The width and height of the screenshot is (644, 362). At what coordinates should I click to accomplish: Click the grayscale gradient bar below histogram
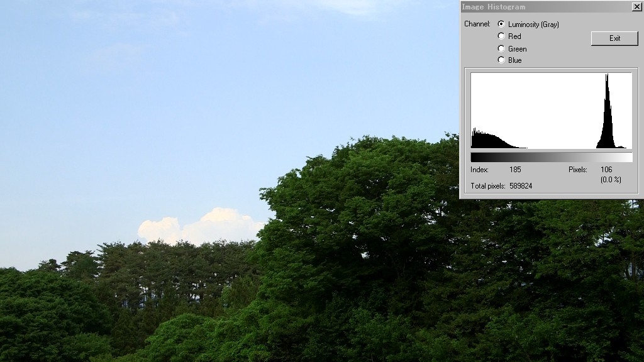point(551,157)
